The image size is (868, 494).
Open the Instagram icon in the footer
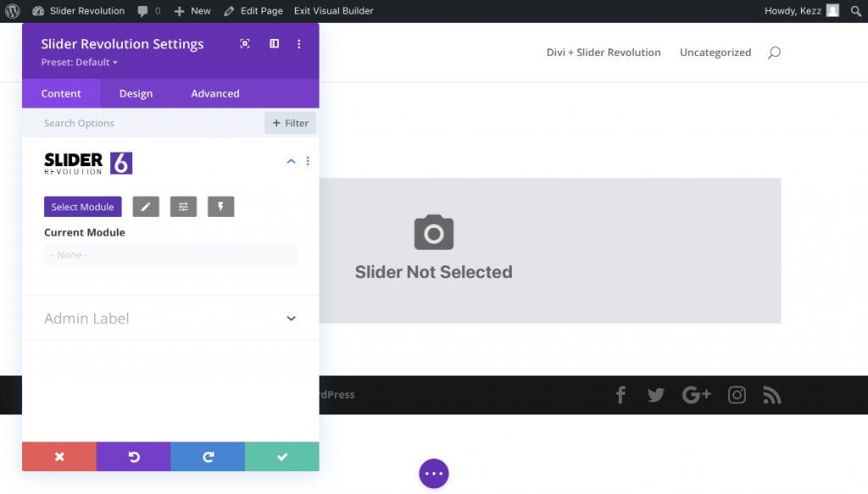click(737, 395)
